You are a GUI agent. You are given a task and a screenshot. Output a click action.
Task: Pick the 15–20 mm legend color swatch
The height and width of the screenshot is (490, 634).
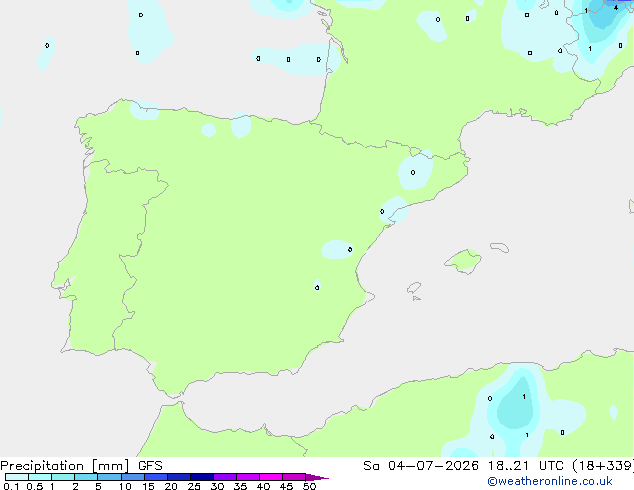click(x=156, y=477)
